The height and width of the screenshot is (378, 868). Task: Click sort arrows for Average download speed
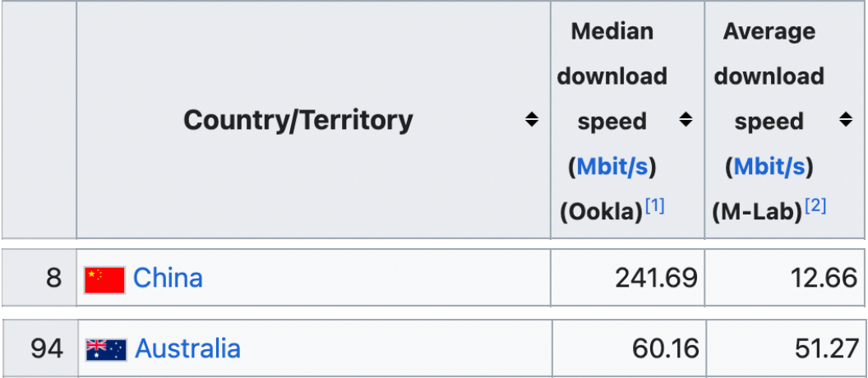[x=846, y=121]
